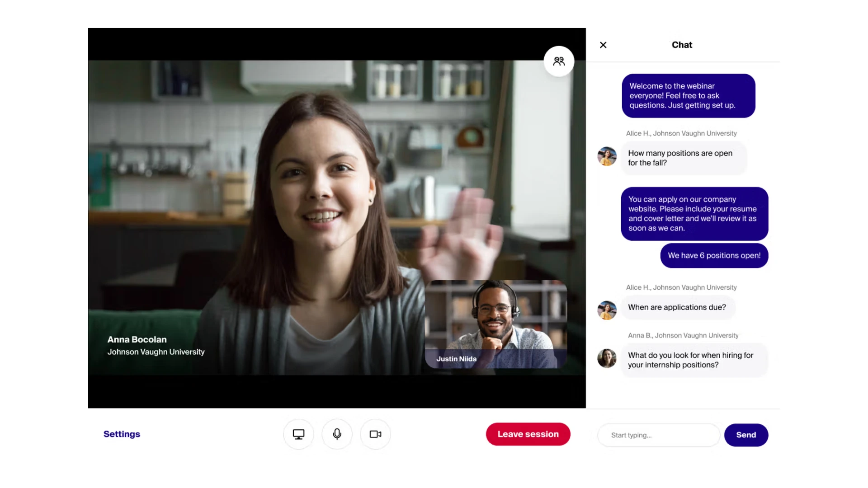Toggle screen share for the webinar
The image size is (868, 488).
click(x=298, y=434)
